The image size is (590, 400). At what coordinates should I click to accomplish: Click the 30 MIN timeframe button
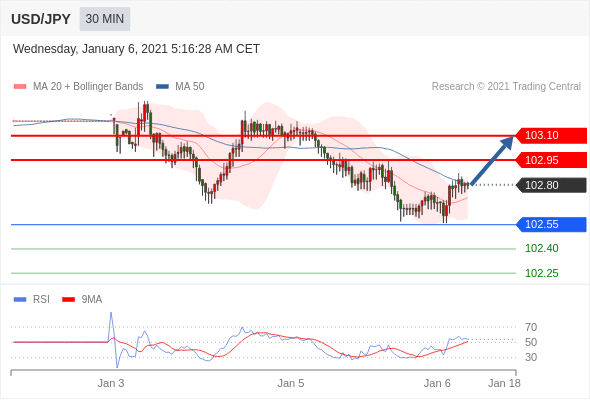105,19
